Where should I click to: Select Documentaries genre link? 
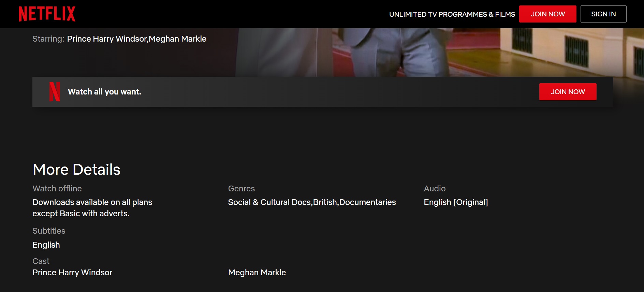[x=368, y=202]
